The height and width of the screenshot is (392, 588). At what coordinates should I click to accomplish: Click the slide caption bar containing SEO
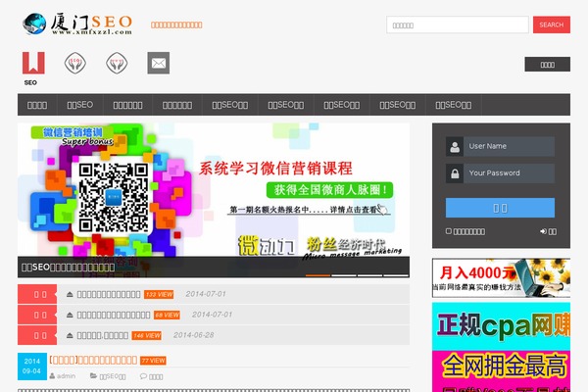coord(214,268)
